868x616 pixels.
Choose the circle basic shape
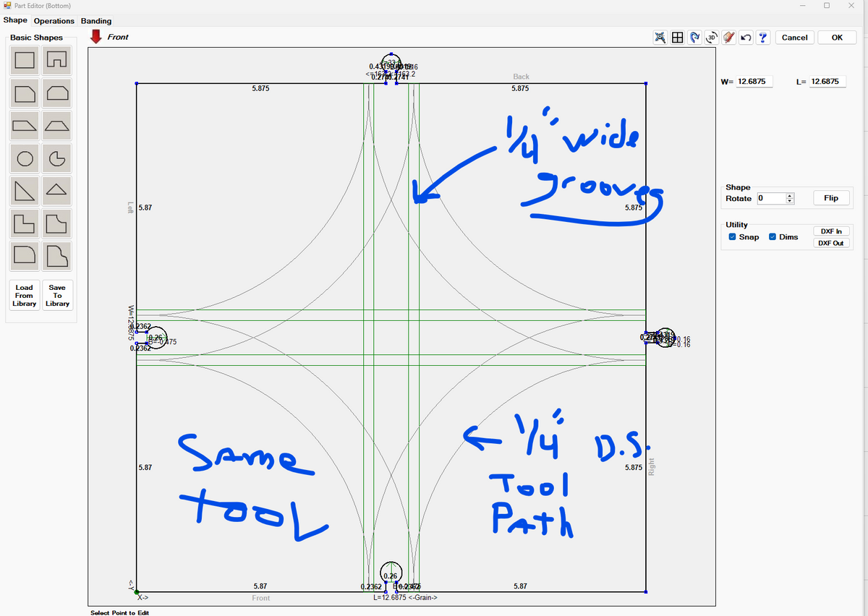pos(25,158)
